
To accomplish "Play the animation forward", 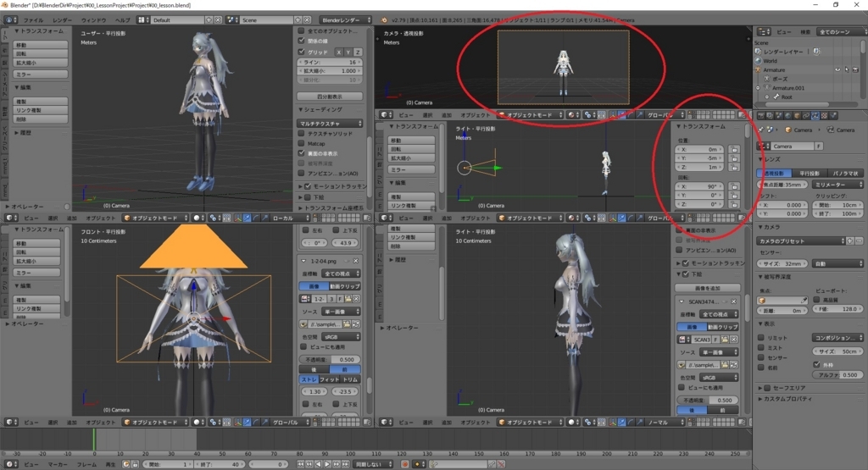I will [327, 464].
